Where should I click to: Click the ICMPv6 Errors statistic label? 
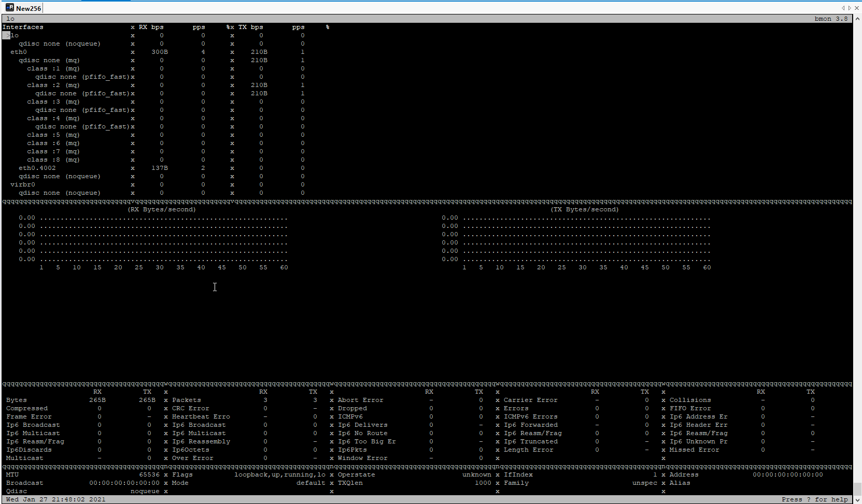click(531, 416)
